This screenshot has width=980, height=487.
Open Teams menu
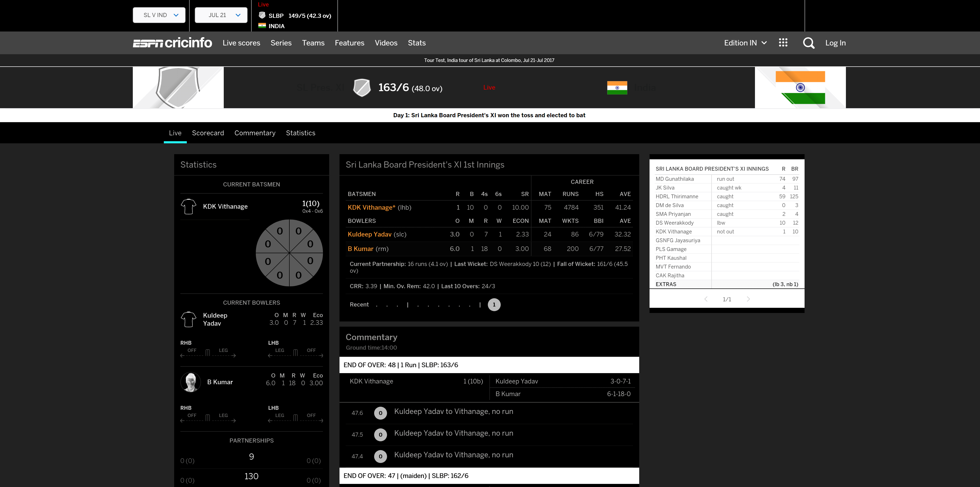point(313,43)
